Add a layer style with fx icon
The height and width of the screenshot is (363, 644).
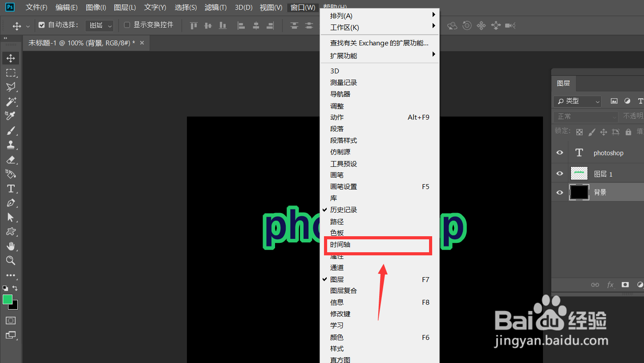[x=611, y=285]
